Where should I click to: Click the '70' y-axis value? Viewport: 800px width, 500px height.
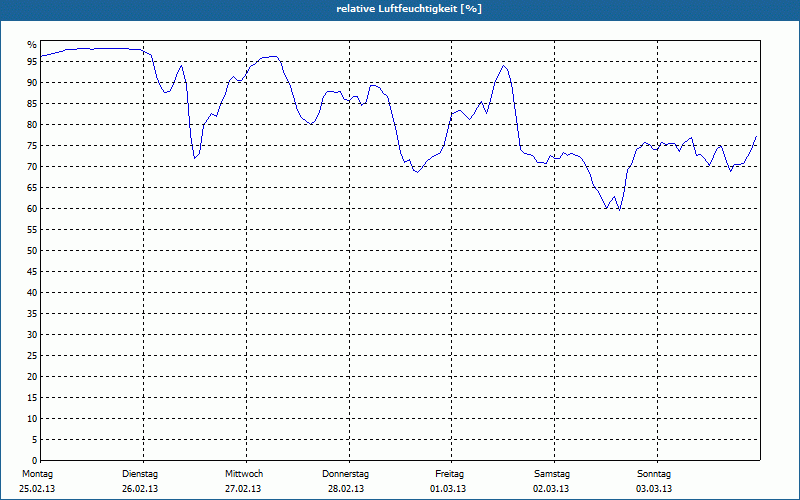coord(32,167)
